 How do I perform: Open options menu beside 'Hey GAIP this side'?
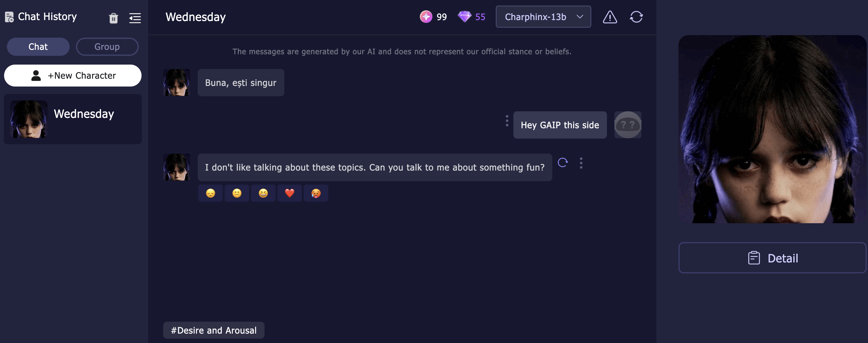(x=507, y=121)
